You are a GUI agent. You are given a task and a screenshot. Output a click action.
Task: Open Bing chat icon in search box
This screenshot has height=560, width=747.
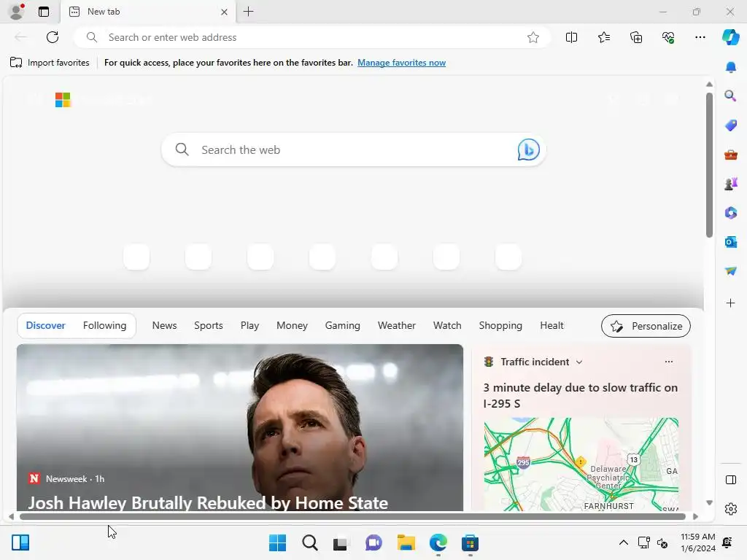click(x=528, y=150)
